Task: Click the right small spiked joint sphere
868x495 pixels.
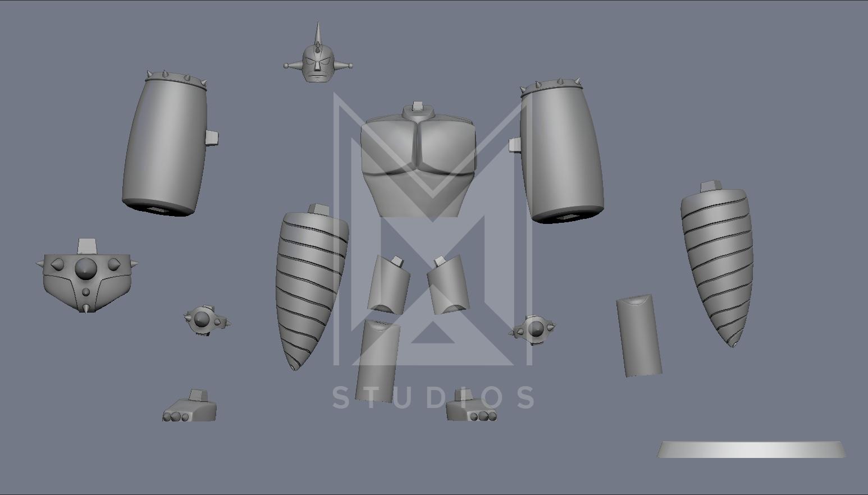Action: point(534,329)
